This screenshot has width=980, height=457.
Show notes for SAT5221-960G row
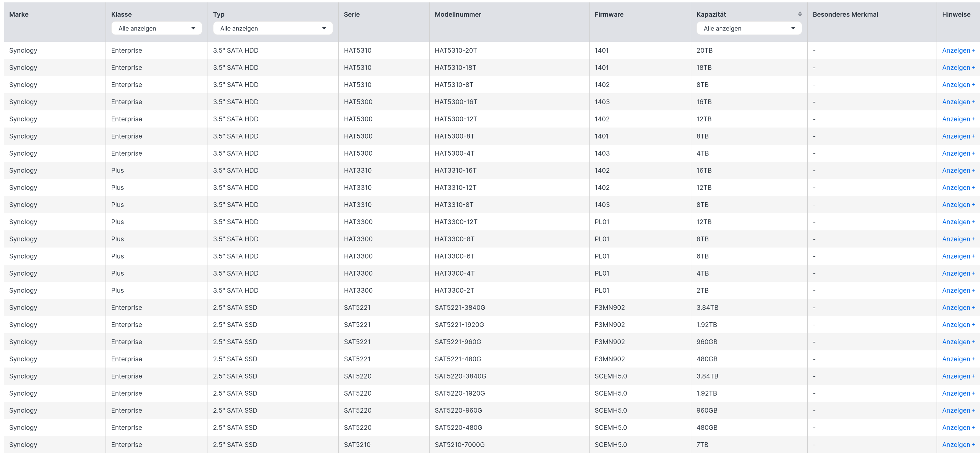tap(958, 341)
